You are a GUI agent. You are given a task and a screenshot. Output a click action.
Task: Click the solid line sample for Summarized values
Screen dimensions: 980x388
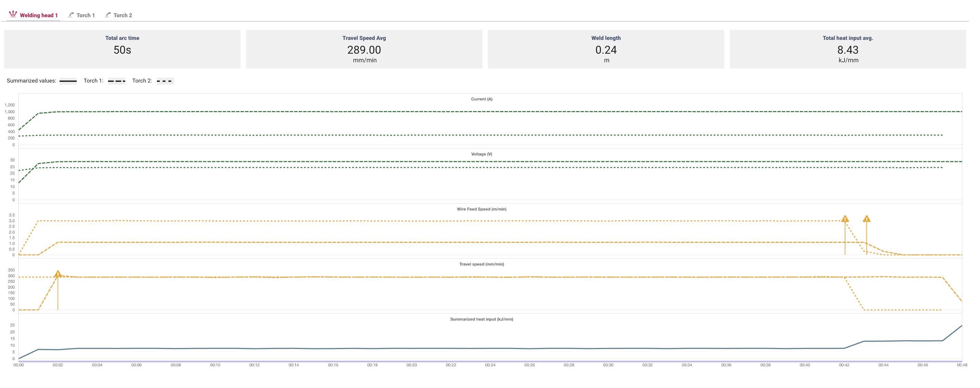coord(68,81)
